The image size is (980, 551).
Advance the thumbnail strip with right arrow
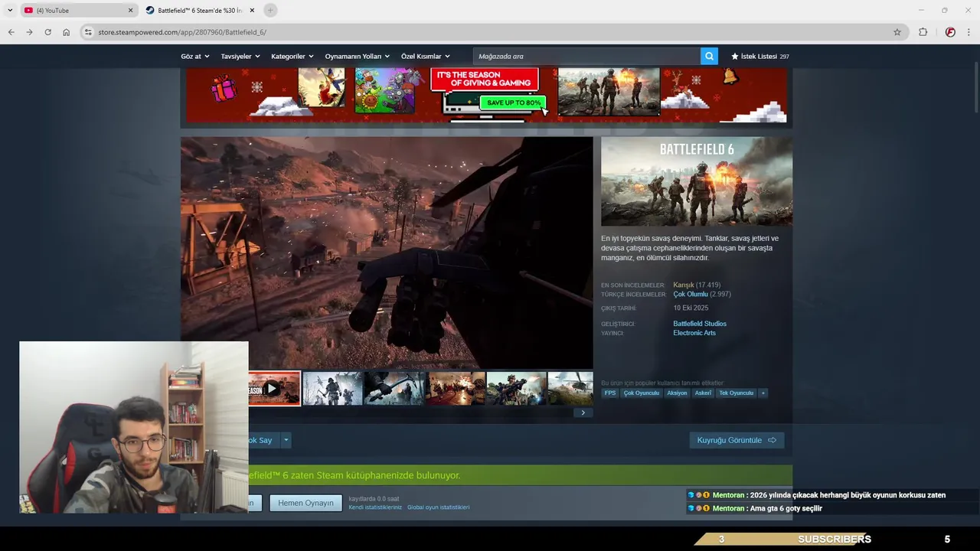coord(583,412)
